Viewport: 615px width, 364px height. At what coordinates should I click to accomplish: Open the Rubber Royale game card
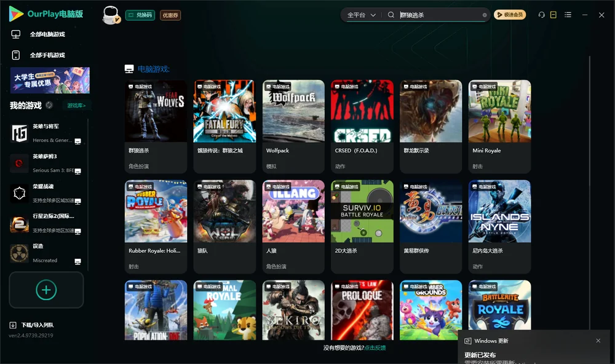(156, 226)
